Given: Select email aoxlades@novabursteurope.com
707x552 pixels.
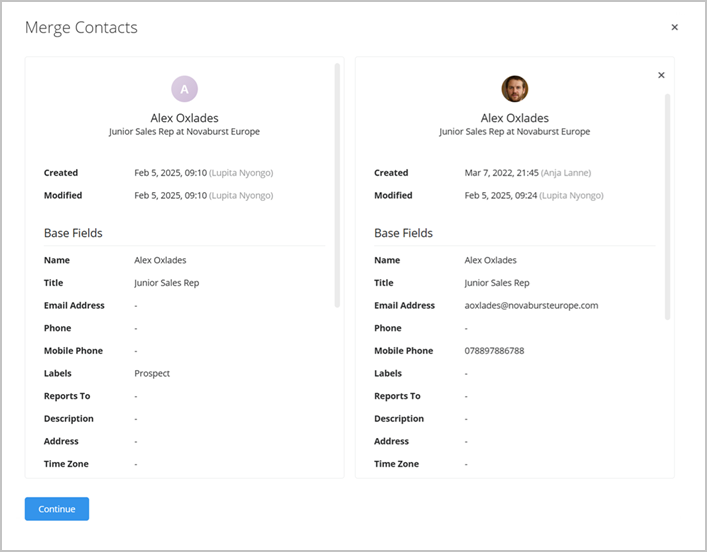Looking at the screenshot, I should [531, 305].
